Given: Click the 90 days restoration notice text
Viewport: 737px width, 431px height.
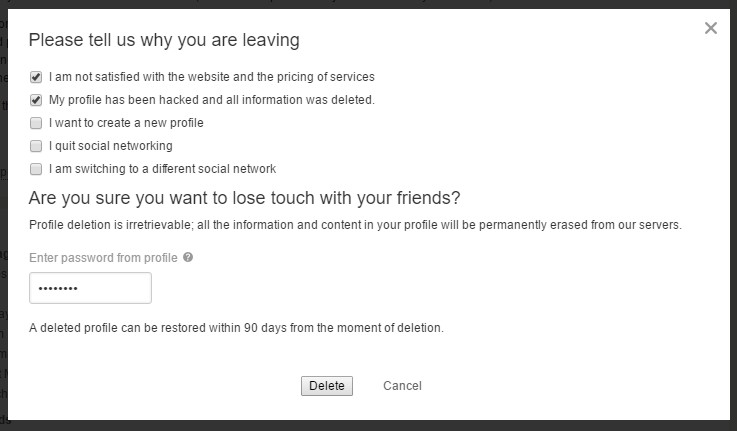Looking at the screenshot, I should (236, 328).
